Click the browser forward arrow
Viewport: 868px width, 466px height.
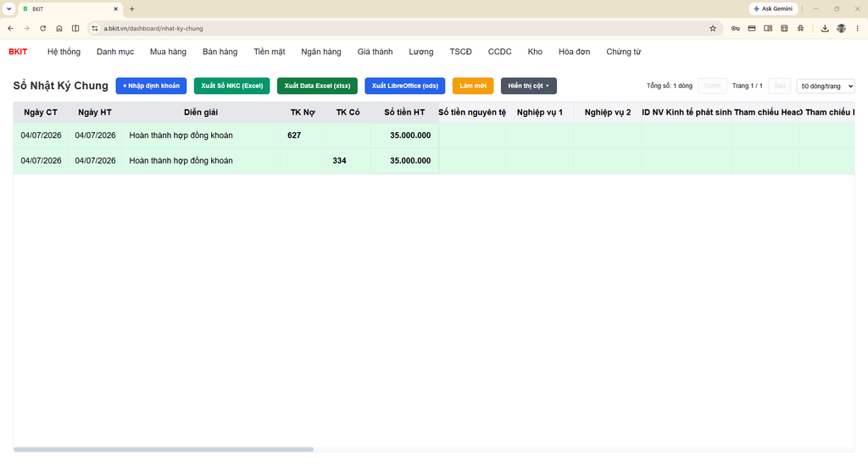point(26,28)
